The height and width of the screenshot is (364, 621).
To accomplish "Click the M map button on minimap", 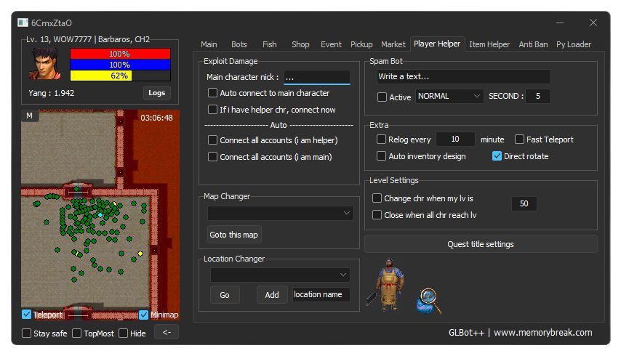I will 29,116.
